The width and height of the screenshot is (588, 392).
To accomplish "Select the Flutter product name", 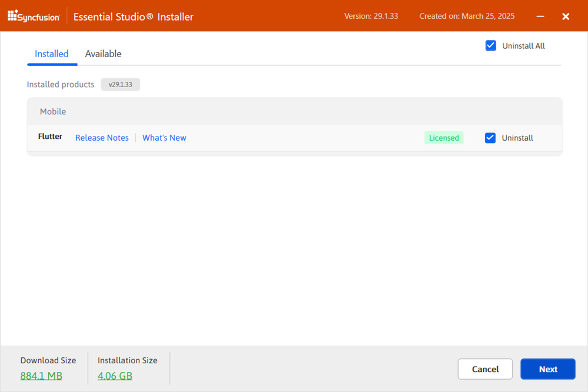I will click(x=50, y=137).
